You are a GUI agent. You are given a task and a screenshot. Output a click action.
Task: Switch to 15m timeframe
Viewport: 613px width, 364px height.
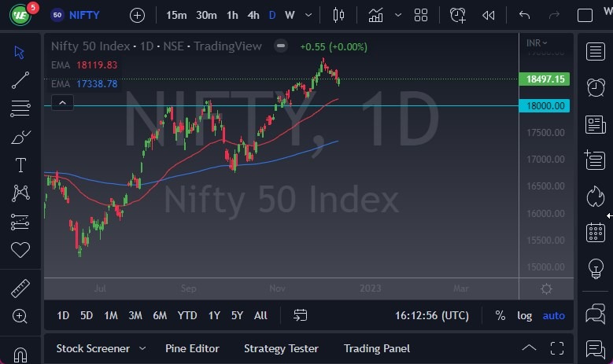click(176, 15)
